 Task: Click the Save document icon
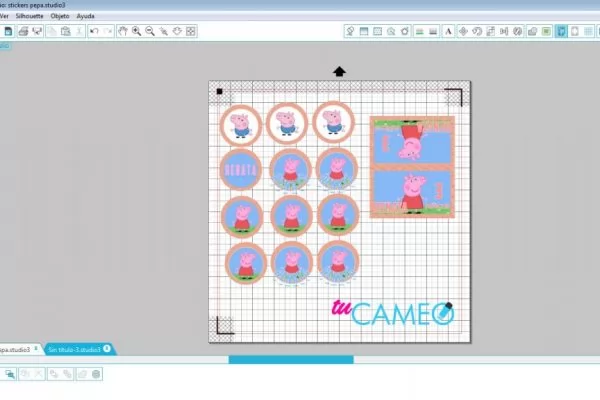[8, 31]
